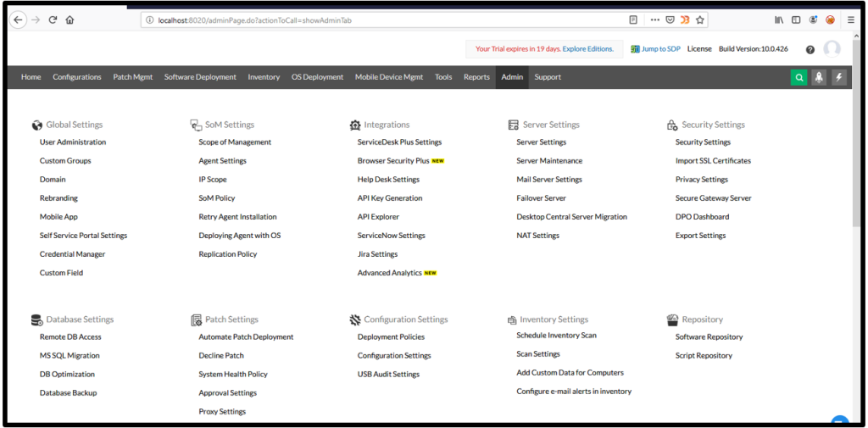This screenshot has width=868, height=428.
Task: Toggle reader view icon in address bar
Action: pyautogui.click(x=633, y=20)
